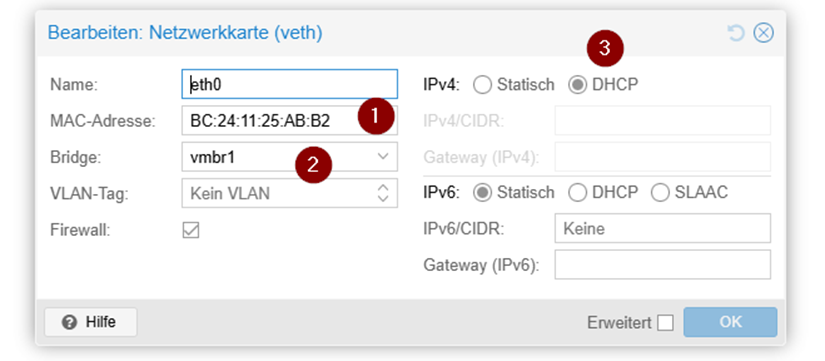This screenshot has width=825, height=361.
Task: Select IPv6 Statisch radio button
Action: 482,193
